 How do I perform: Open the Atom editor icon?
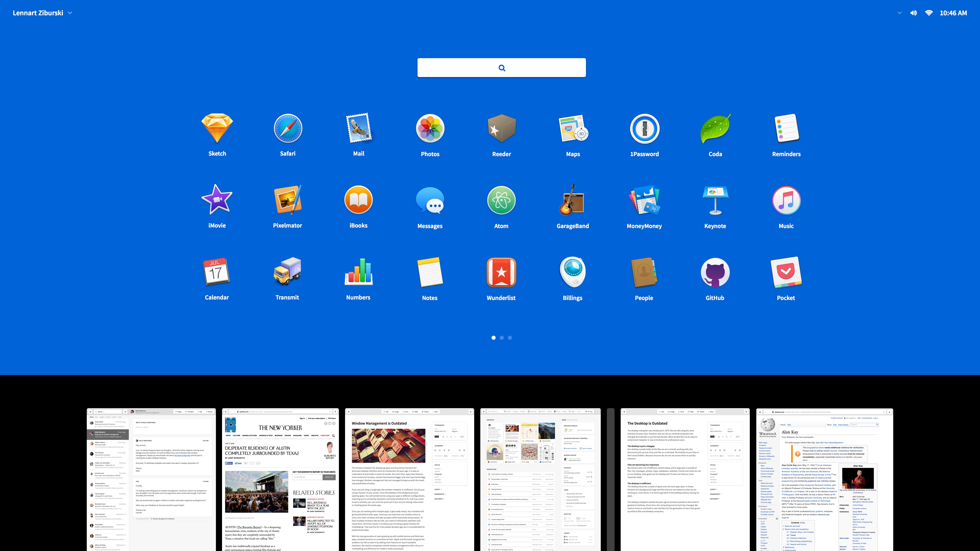pyautogui.click(x=501, y=200)
